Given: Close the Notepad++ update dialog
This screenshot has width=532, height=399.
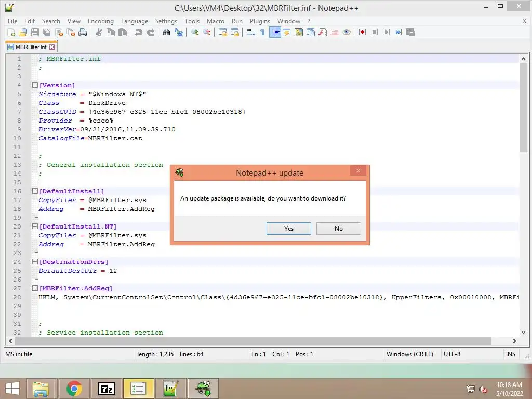Looking at the screenshot, I should point(358,170).
